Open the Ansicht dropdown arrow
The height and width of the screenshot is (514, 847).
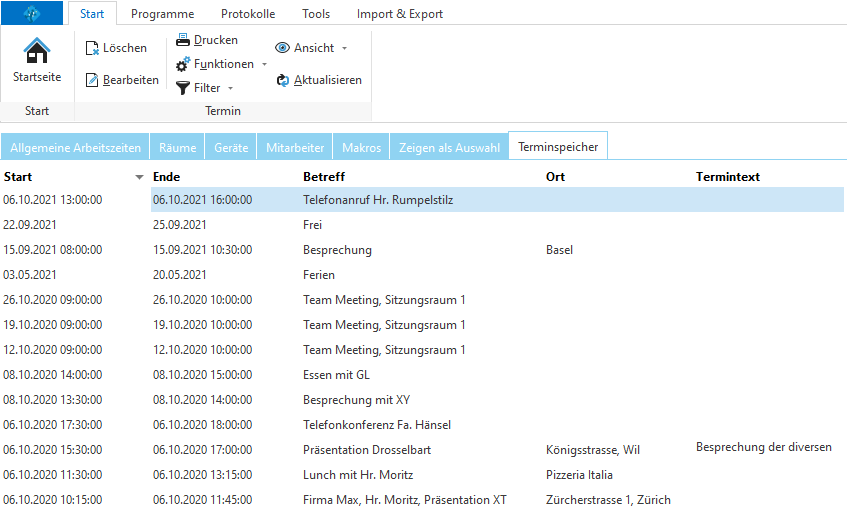click(345, 48)
